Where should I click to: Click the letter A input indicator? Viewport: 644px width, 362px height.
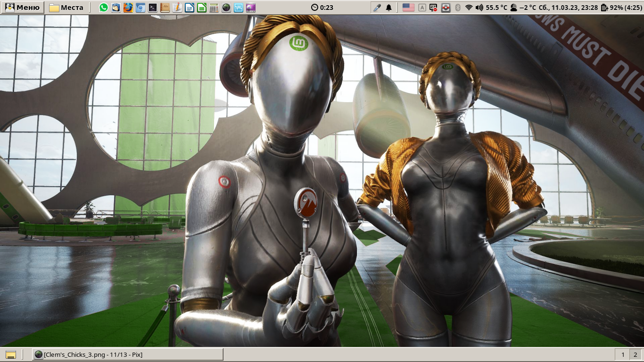tap(422, 8)
